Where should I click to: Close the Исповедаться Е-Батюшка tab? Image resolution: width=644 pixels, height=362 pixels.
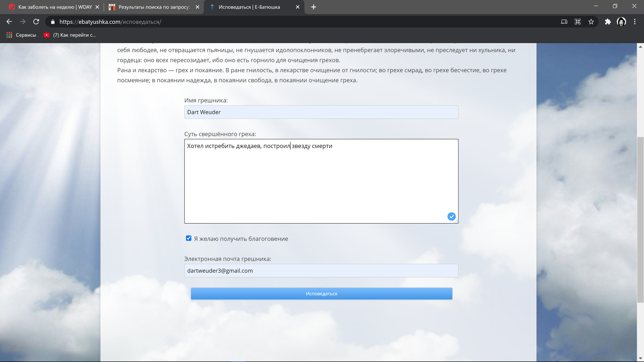pyautogui.click(x=297, y=7)
